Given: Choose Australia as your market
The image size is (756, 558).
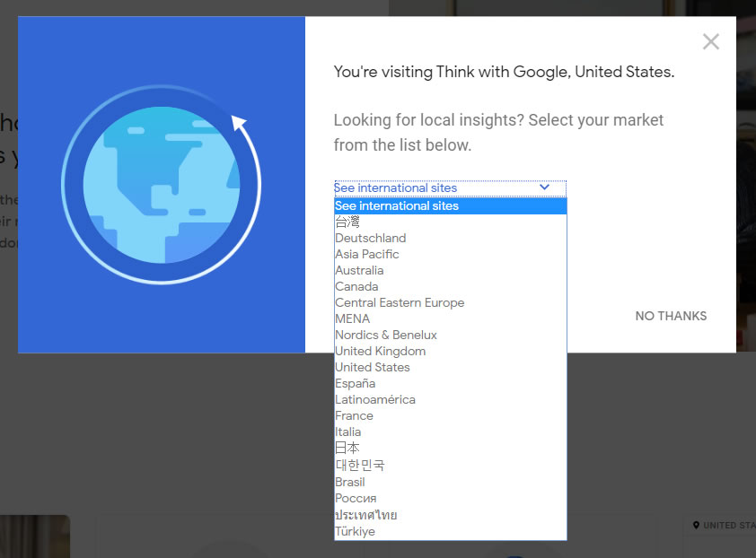Looking at the screenshot, I should (x=359, y=270).
